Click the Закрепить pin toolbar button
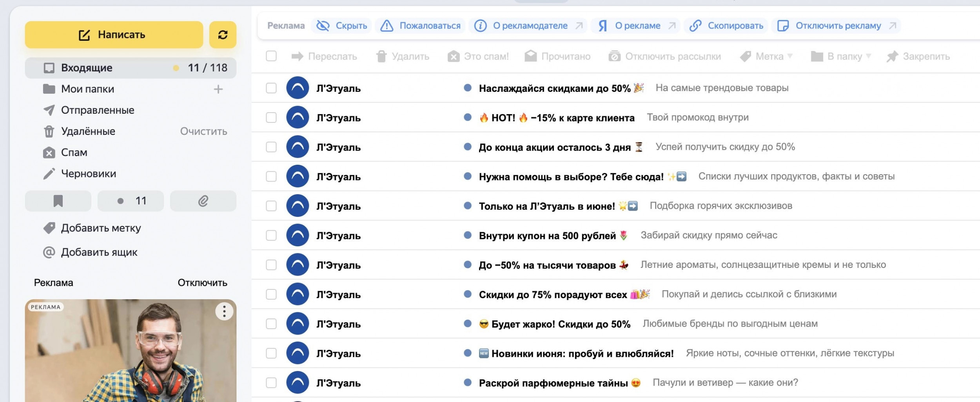 pos(918,56)
